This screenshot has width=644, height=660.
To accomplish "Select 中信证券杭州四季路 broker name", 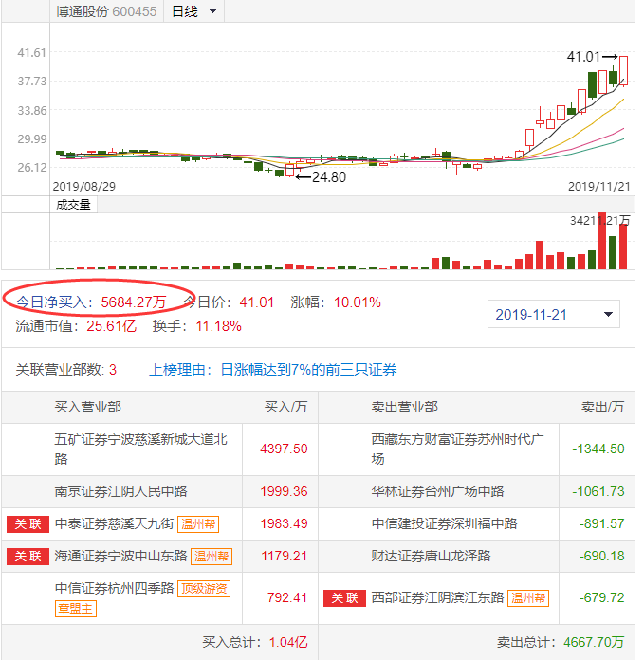I will click(114, 588).
